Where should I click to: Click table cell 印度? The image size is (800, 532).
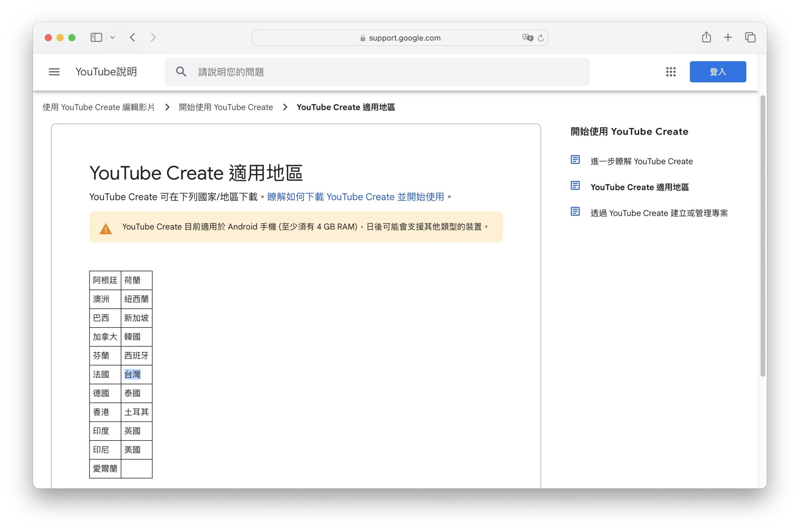[x=105, y=431]
